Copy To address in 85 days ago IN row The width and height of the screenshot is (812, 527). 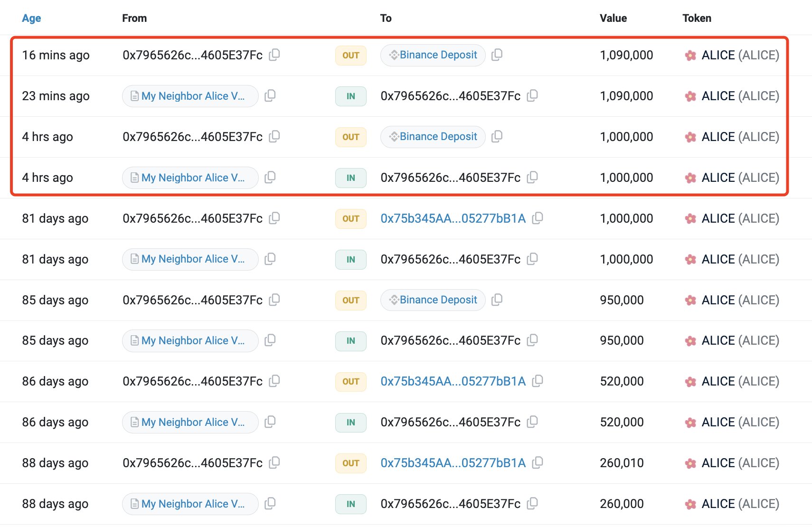click(533, 340)
